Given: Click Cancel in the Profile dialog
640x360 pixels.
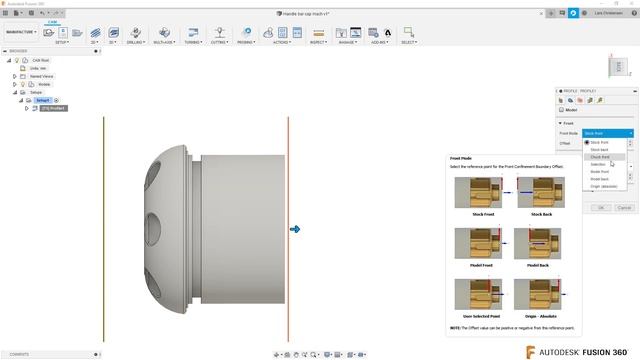Looking at the screenshot, I should click(x=624, y=208).
